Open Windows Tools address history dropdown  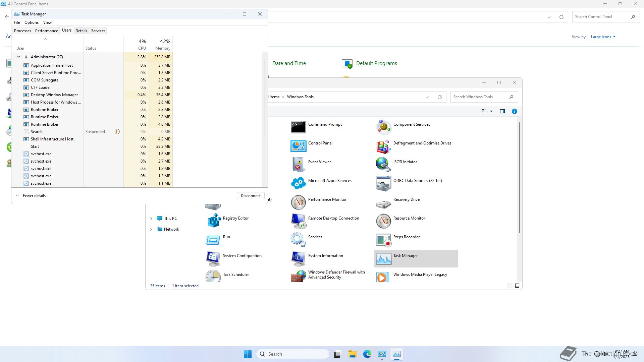pos(427,97)
